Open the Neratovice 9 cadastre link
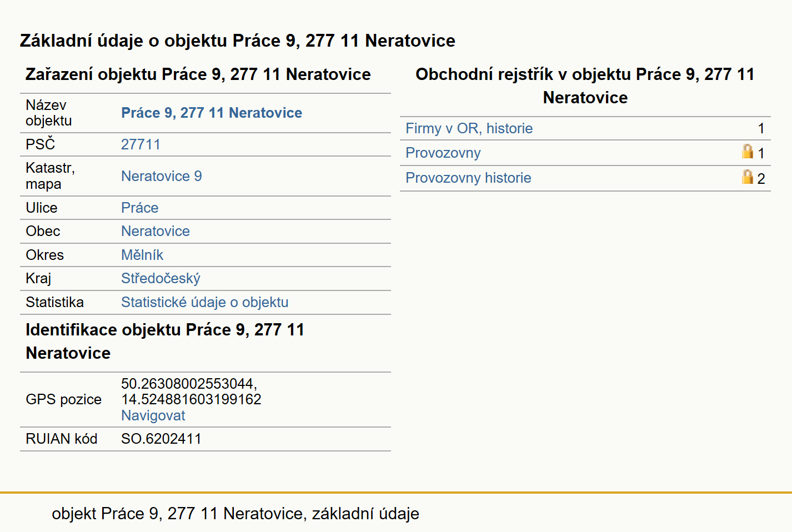 click(x=162, y=176)
